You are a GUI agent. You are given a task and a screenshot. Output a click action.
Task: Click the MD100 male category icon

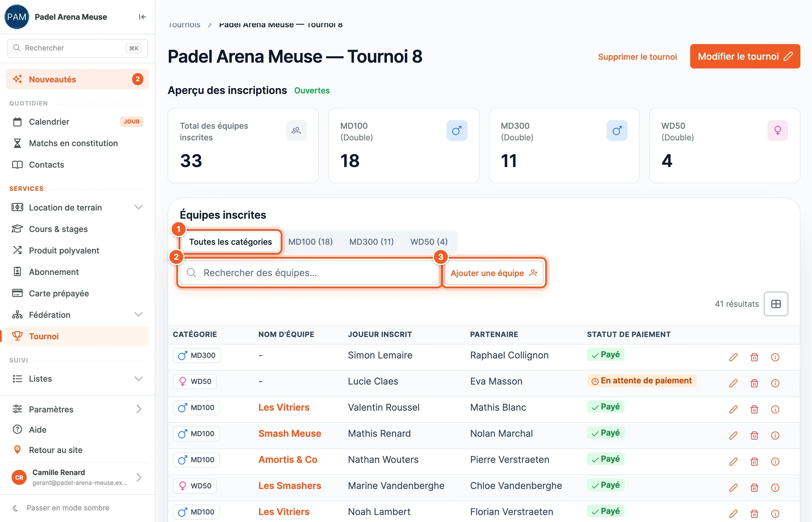(456, 130)
